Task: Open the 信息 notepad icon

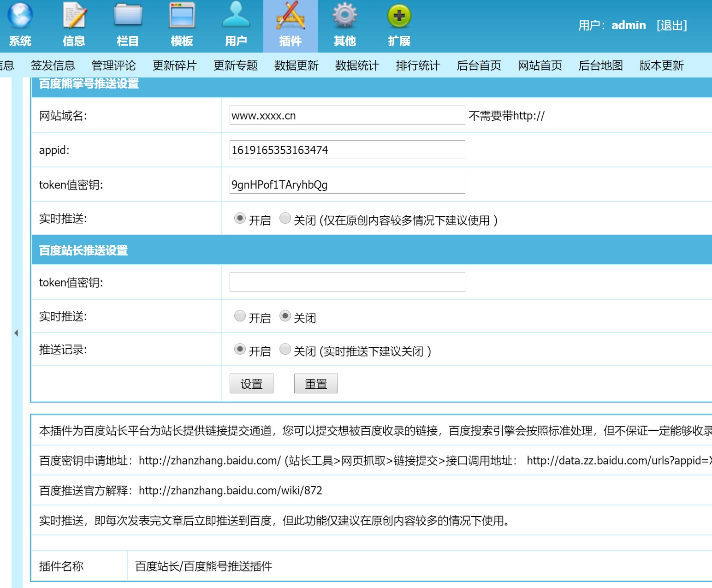Action: point(74,15)
